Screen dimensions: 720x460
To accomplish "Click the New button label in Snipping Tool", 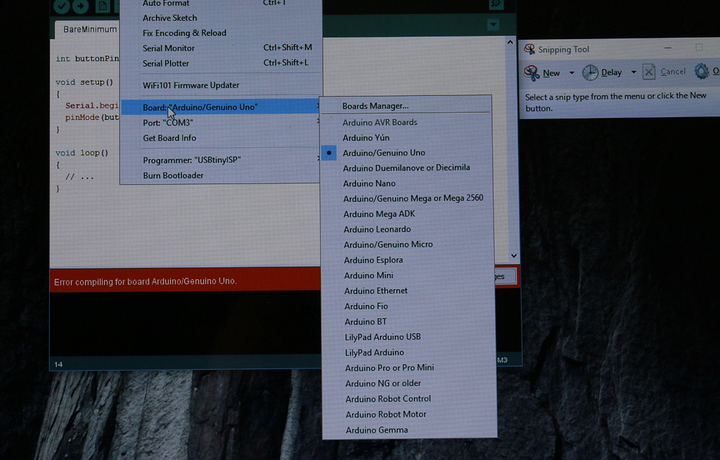I will pos(551,73).
